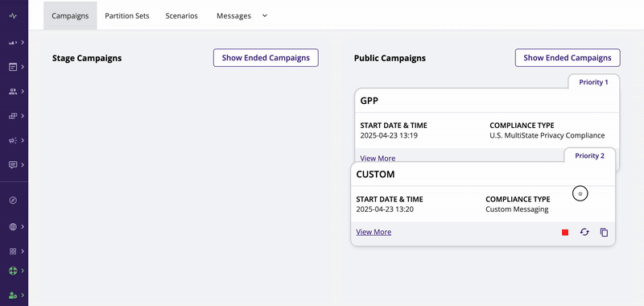
Task: Stop the CUSTOM campaign with red square
Action: [565, 233]
